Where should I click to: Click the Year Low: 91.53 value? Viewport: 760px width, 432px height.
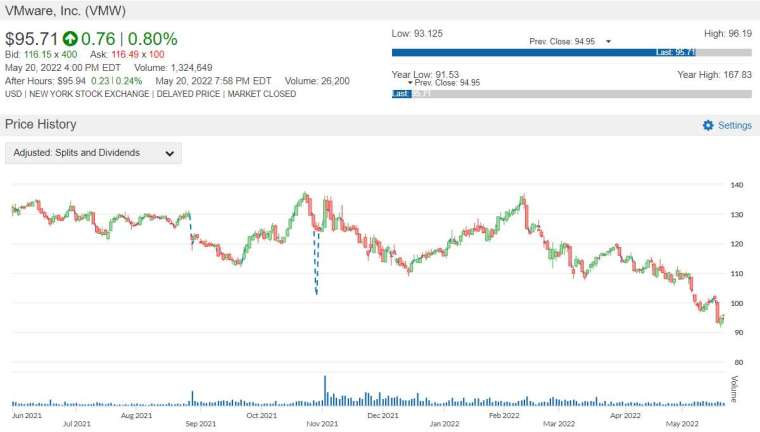click(425, 75)
